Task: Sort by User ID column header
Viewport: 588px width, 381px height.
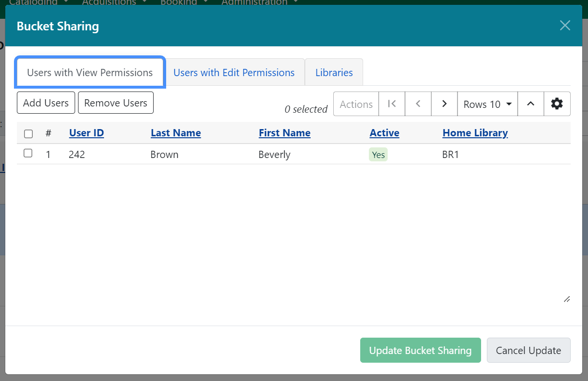Action: click(87, 133)
